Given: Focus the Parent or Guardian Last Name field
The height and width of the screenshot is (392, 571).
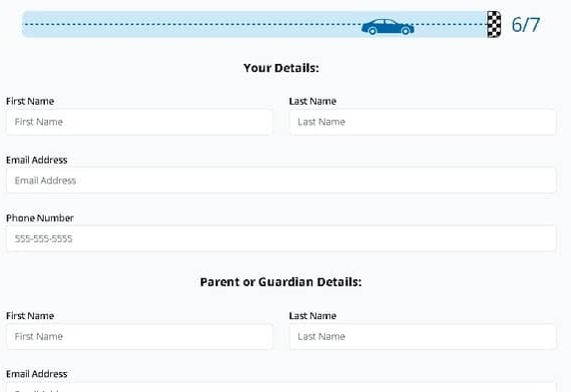Looking at the screenshot, I should point(423,337).
